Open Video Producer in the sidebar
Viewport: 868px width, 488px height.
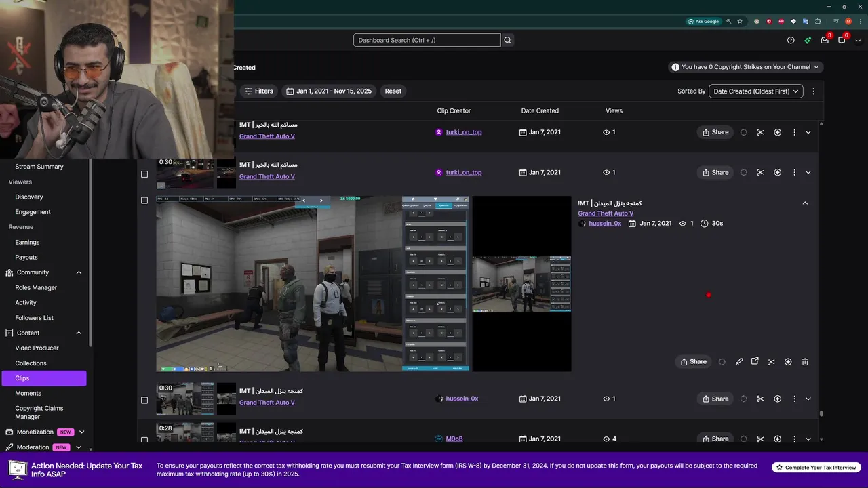point(37,348)
